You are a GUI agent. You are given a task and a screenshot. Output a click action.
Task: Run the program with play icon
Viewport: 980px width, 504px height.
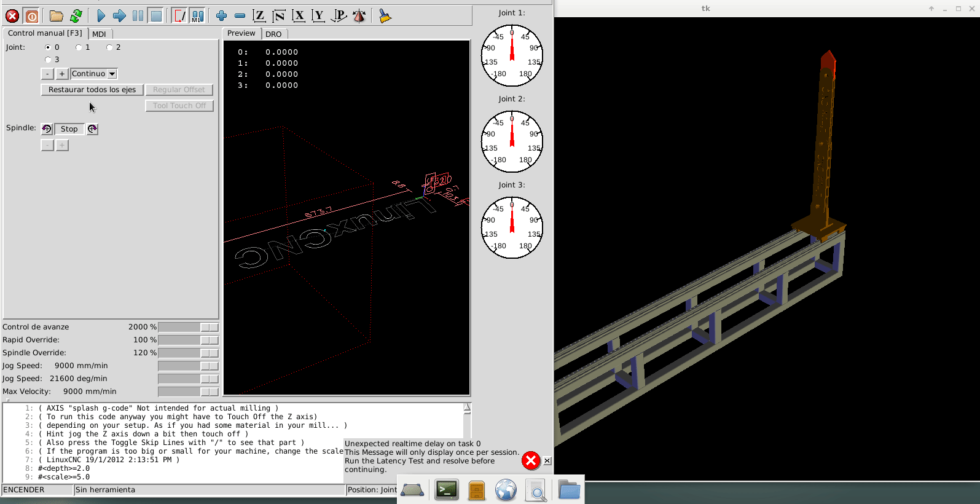(x=101, y=16)
